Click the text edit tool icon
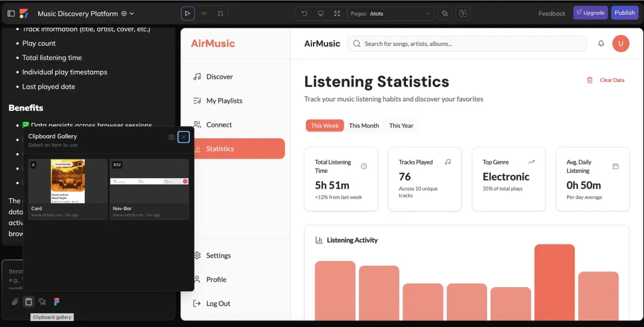 click(x=463, y=14)
